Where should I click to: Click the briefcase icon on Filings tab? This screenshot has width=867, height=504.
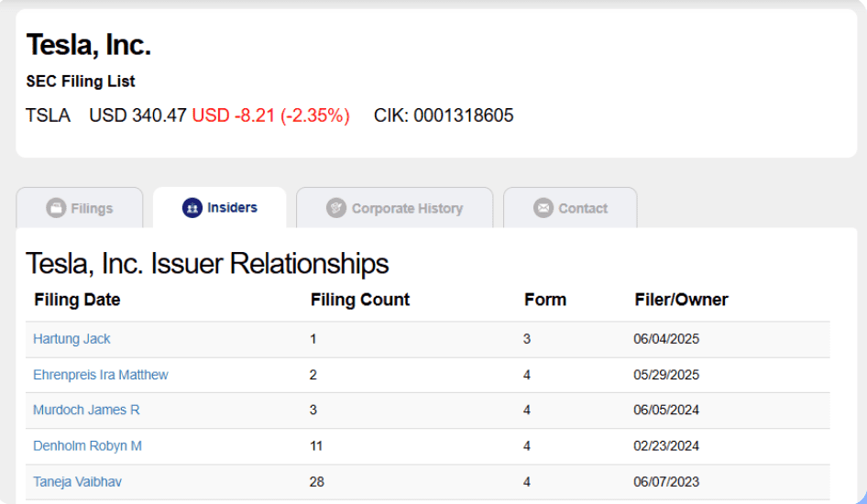pos(56,208)
